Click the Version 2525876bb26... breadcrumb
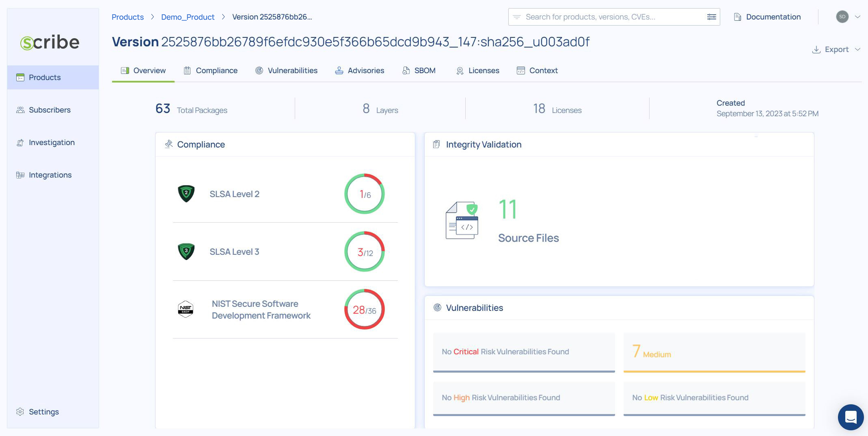 (272, 17)
